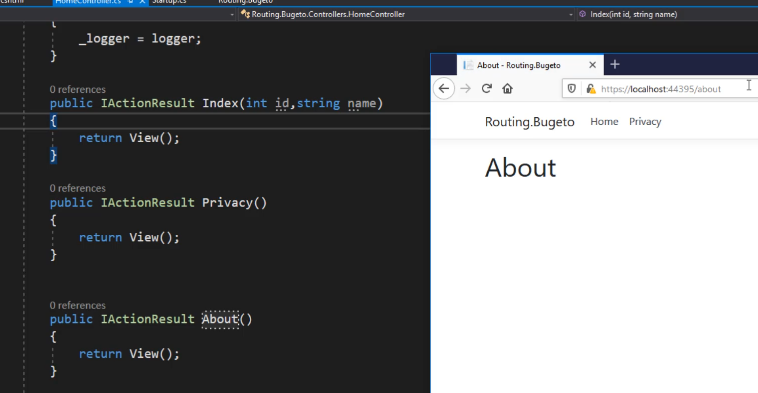Click the highlighted closing brace of Index method
Viewport: 758px width, 393px height.
[x=53, y=155]
